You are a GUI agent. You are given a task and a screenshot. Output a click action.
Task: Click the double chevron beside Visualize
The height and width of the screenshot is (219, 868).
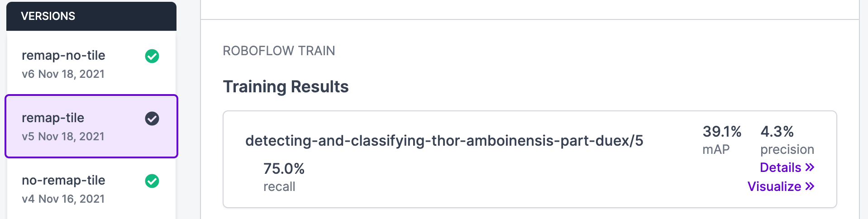(x=810, y=186)
